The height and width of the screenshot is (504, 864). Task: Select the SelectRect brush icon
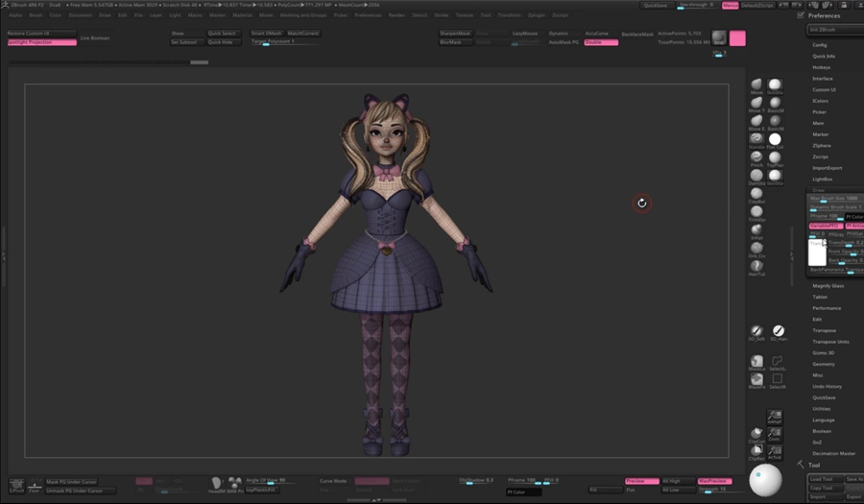(778, 379)
